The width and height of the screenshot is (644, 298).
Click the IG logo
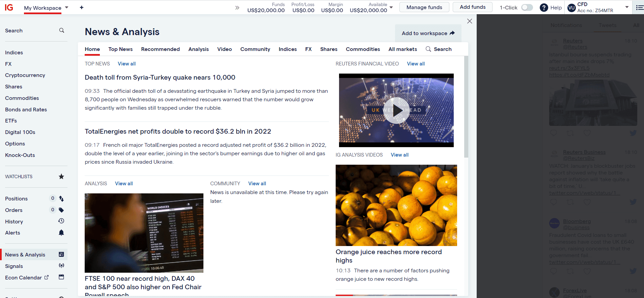[9, 7]
